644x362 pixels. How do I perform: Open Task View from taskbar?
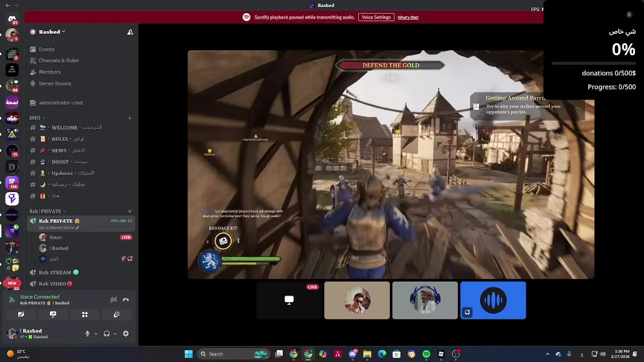click(x=279, y=354)
